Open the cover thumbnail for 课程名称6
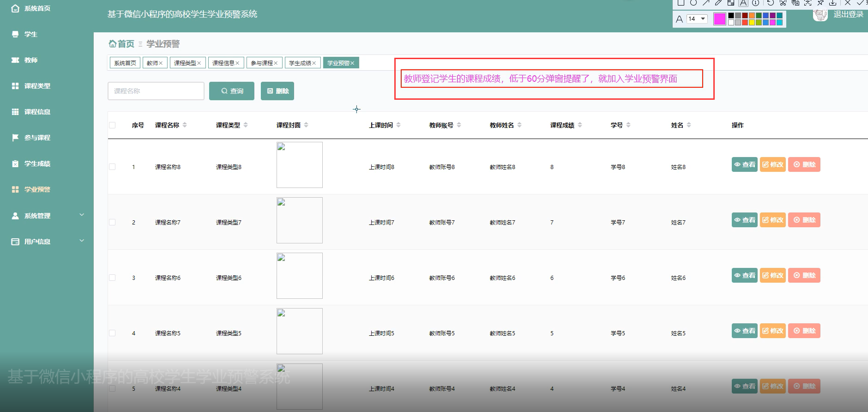This screenshot has width=868, height=412. coord(300,276)
